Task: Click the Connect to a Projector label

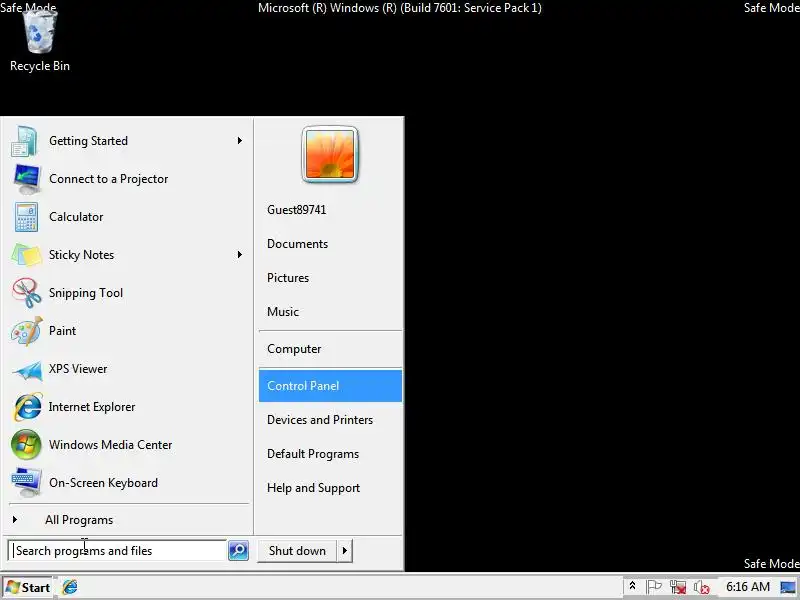Action: click(x=108, y=179)
